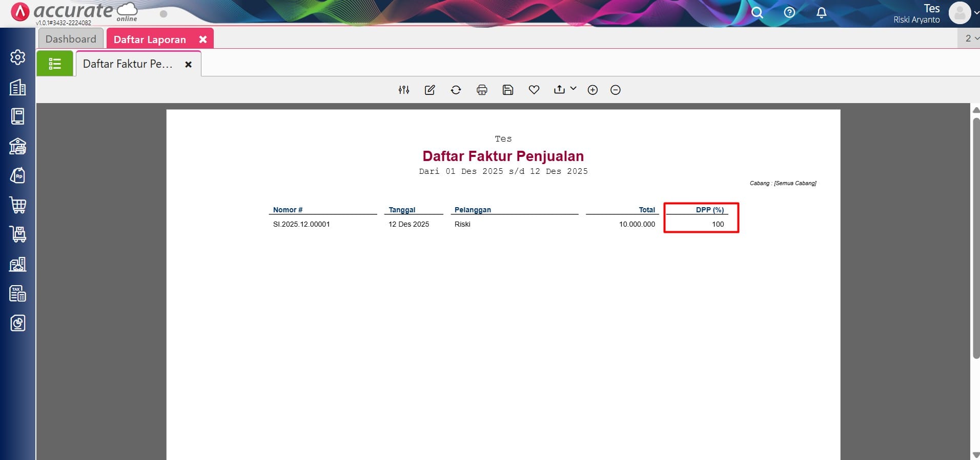Close the Daftar Laporan tab

[x=203, y=39]
